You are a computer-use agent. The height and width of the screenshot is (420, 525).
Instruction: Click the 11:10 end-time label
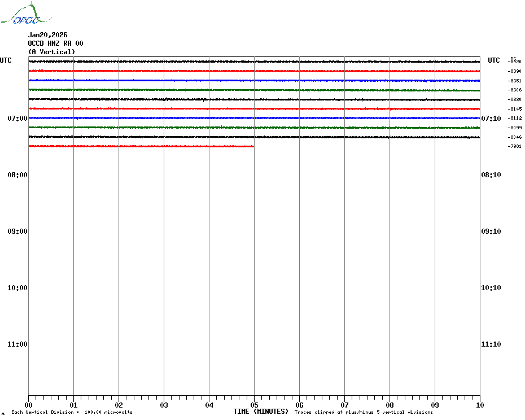point(491,344)
